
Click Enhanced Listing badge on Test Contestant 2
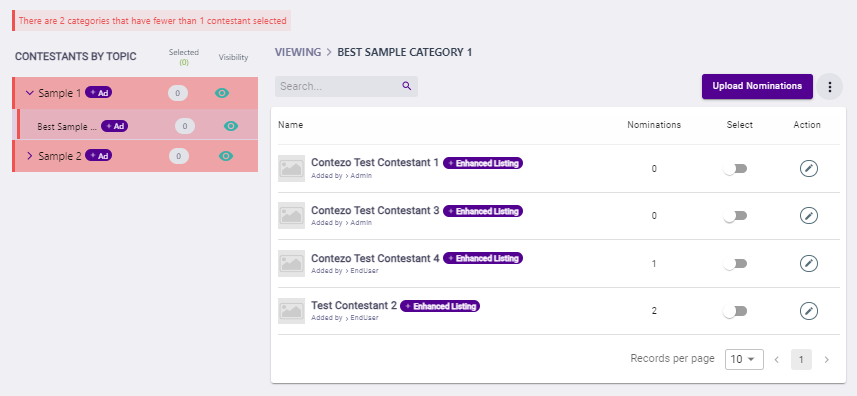[x=440, y=306]
